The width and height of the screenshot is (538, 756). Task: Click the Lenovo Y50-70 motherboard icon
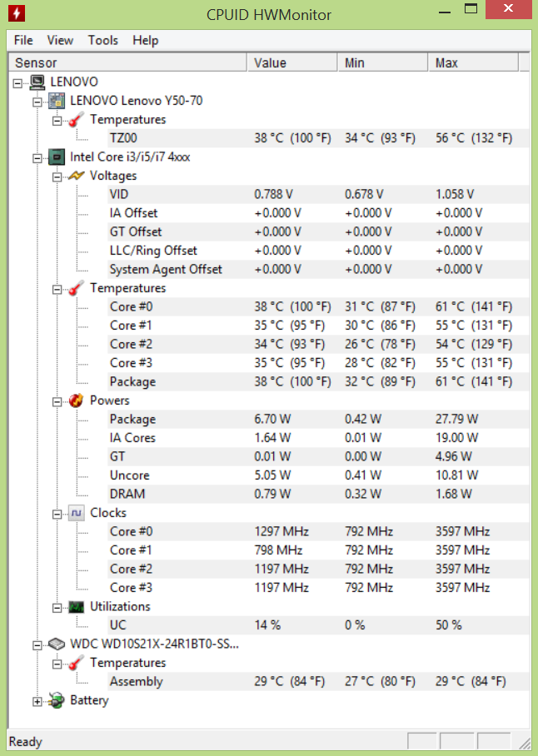(x=57, y=101)
